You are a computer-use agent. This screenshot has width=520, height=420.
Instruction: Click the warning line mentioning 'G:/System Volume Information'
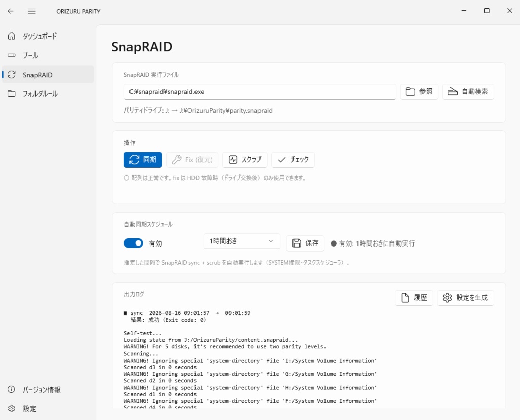250,374
